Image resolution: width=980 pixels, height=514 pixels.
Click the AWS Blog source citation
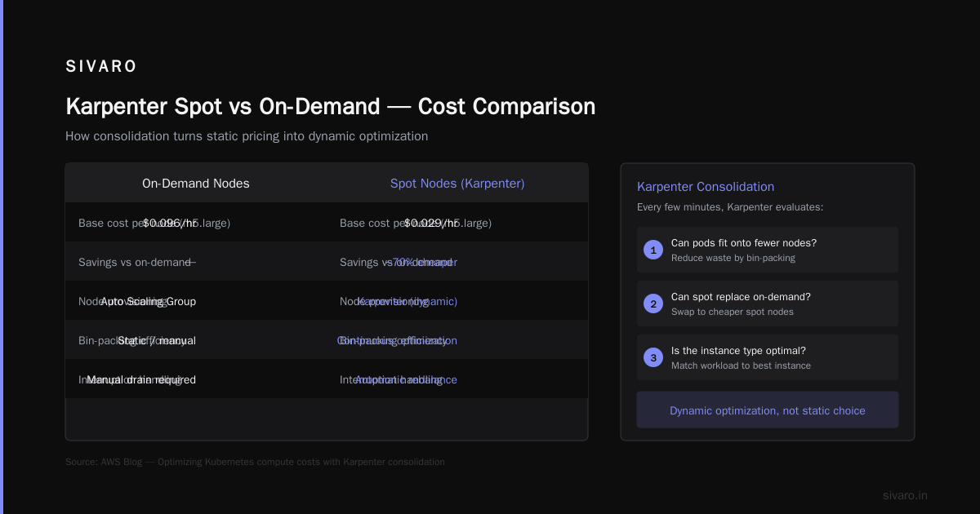click(x=255, y=462)
